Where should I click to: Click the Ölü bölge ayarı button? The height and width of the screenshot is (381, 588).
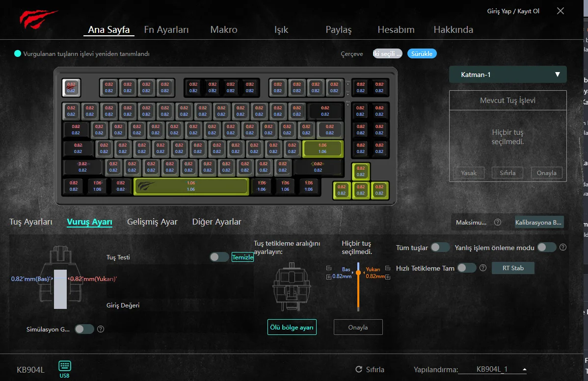292,327
